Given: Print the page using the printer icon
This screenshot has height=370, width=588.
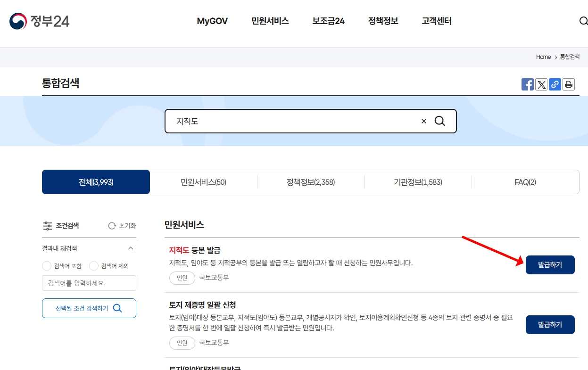Looking at the screenshot, I should [x=568, y=84].
